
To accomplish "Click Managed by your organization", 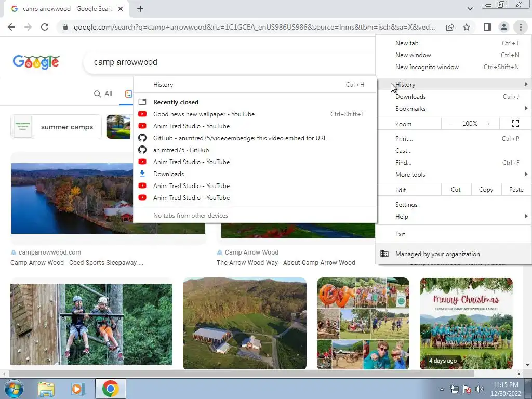I will coord(454,254).
